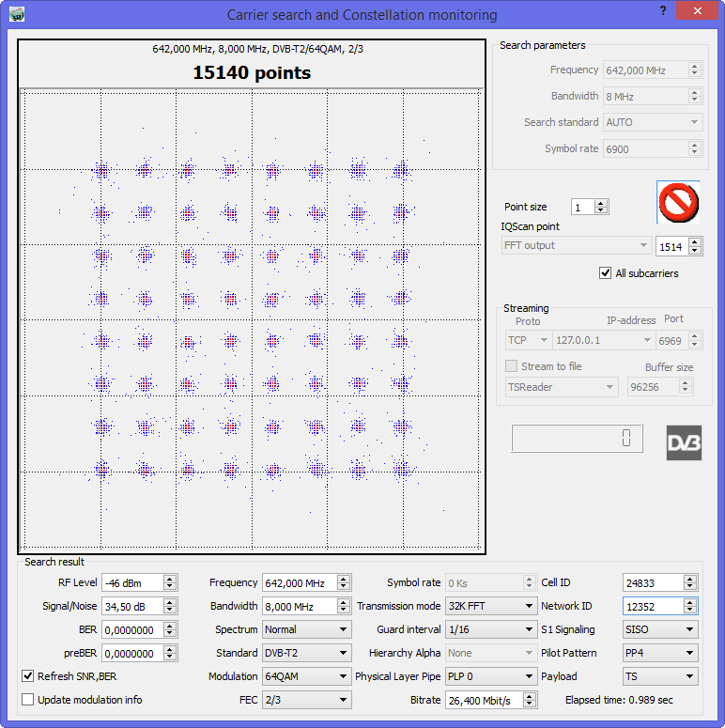Viewport: 725px width, 728px height.
Task: Open the Physical Layer Pipe PLP 0 dropdown
Action: 490,676
